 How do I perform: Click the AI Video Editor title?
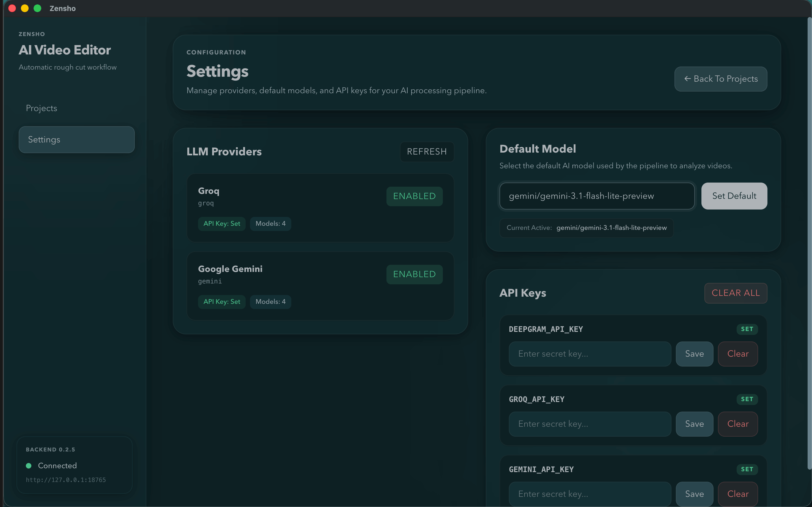pyautogui.click(x=65, y=50)
